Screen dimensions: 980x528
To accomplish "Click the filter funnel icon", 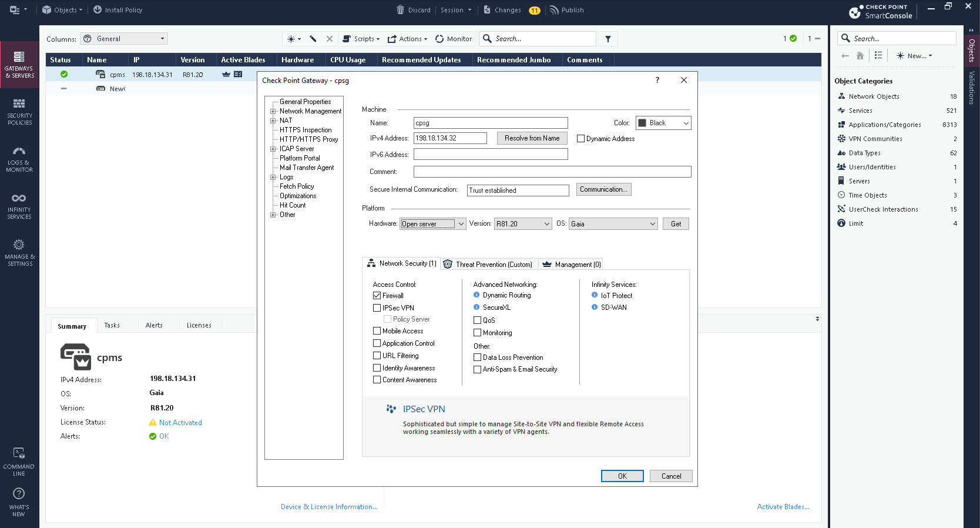I will [608, 39].
